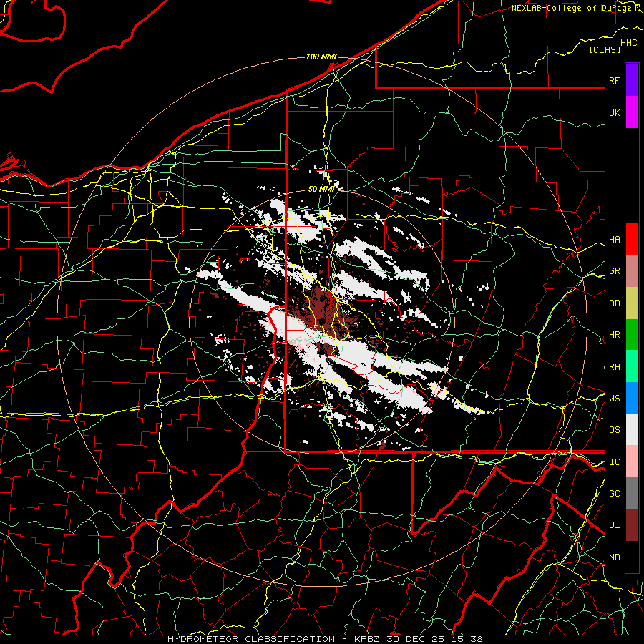Screen dimensions: 644x644
Task: Click the KPBZ radar site identifier
Action: [x=366, y=639]
